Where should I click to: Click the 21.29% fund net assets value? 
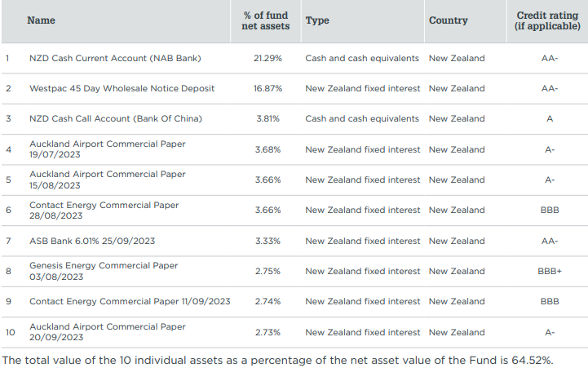point(267,58)
